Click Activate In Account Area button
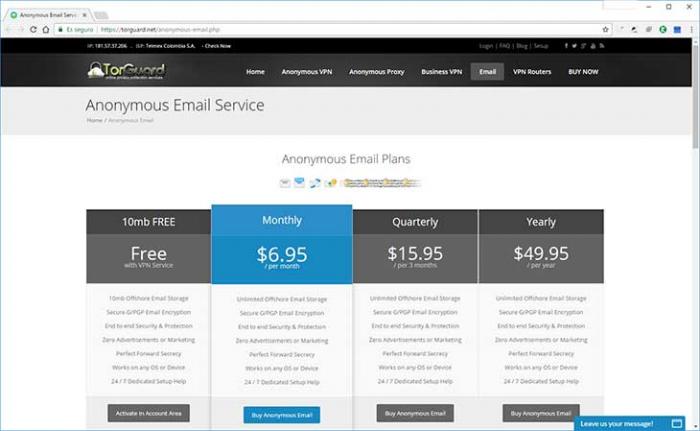This screenshot has width=700, height=431. [x=149, y=413]
